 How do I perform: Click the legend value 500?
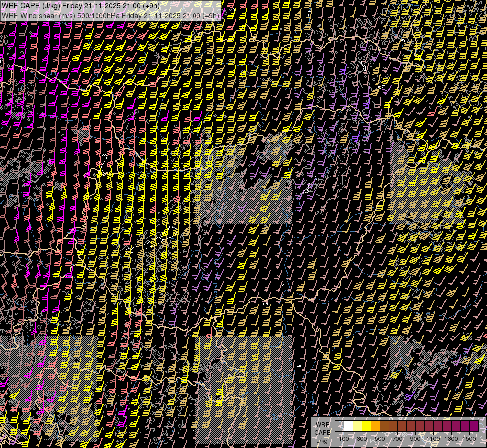[380, 439]
